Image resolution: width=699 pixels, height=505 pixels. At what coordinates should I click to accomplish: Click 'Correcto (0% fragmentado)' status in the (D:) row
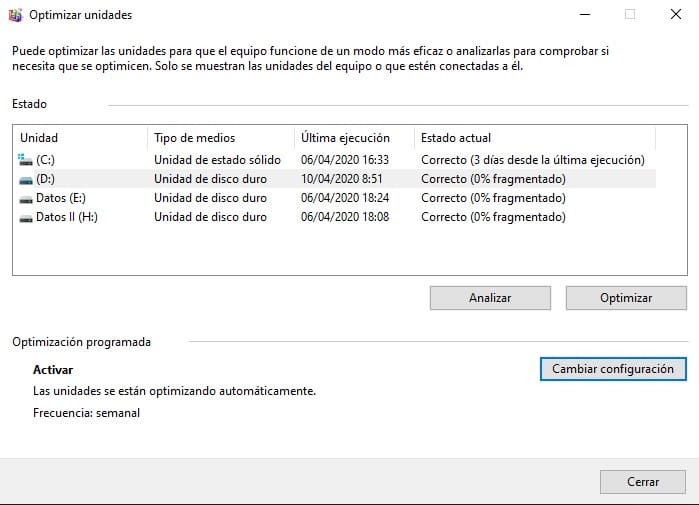(x=493, y=179)
